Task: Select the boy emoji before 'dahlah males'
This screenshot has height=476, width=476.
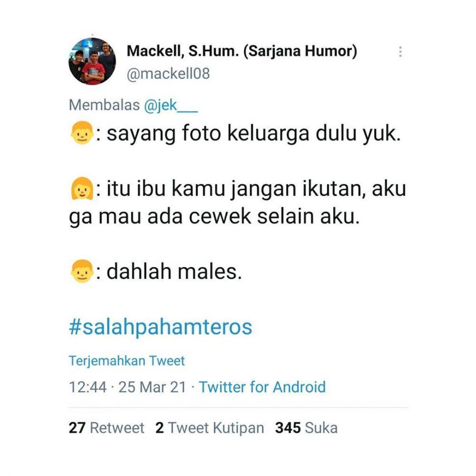Action: click(82, 271)
